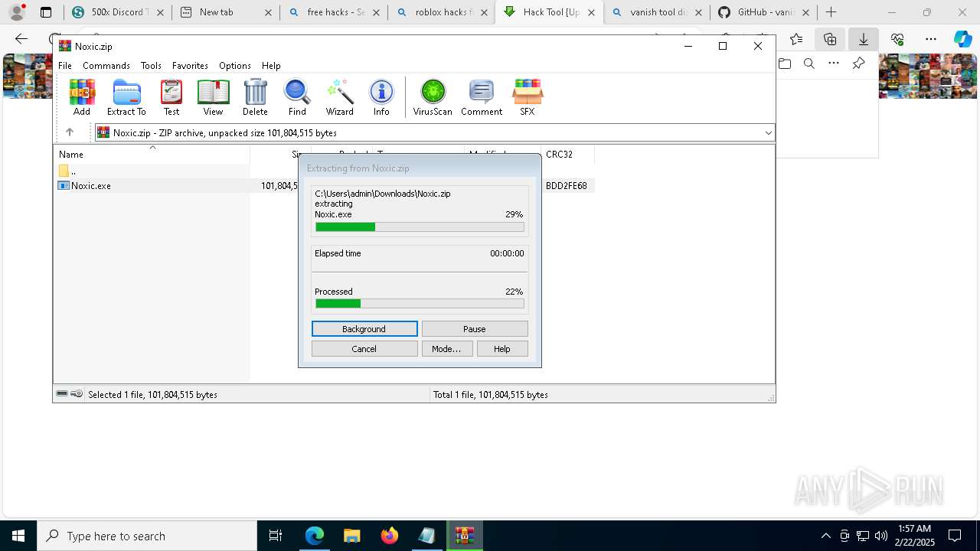Show hidden system tray icons
The height and width of the screenshot is (551, 980).
(825, 536)
